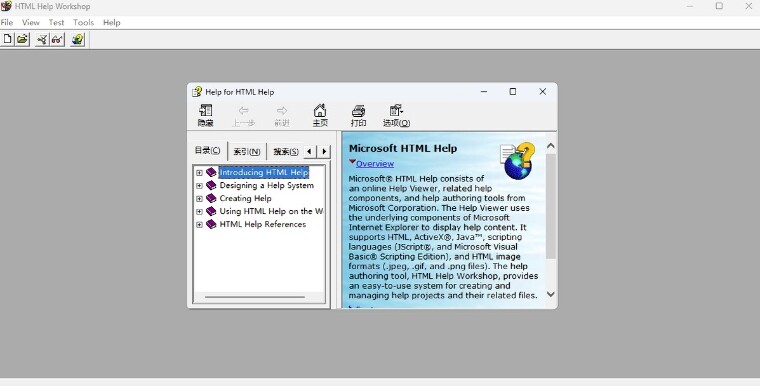Click the HTML Help Workshop title bar icon
This screenshot has width=760, height=386.
[x=6, y=6]
